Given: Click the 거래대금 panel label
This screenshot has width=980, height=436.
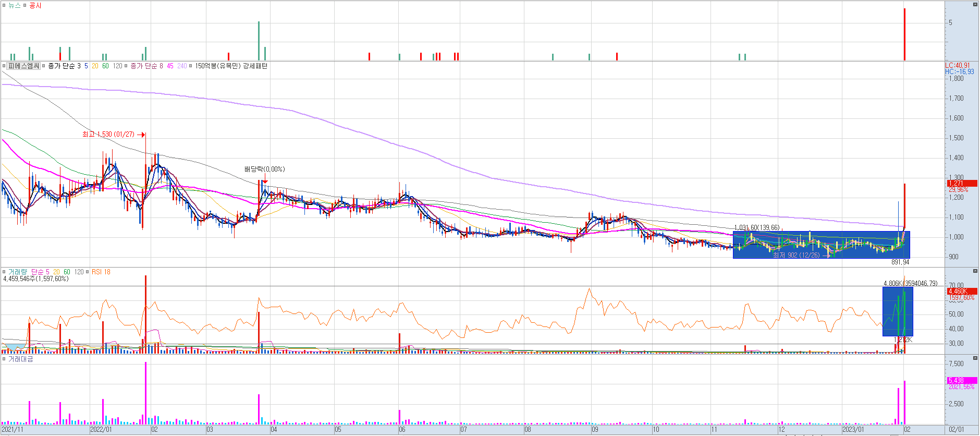Looking at the screenshot, I should 20,359.
